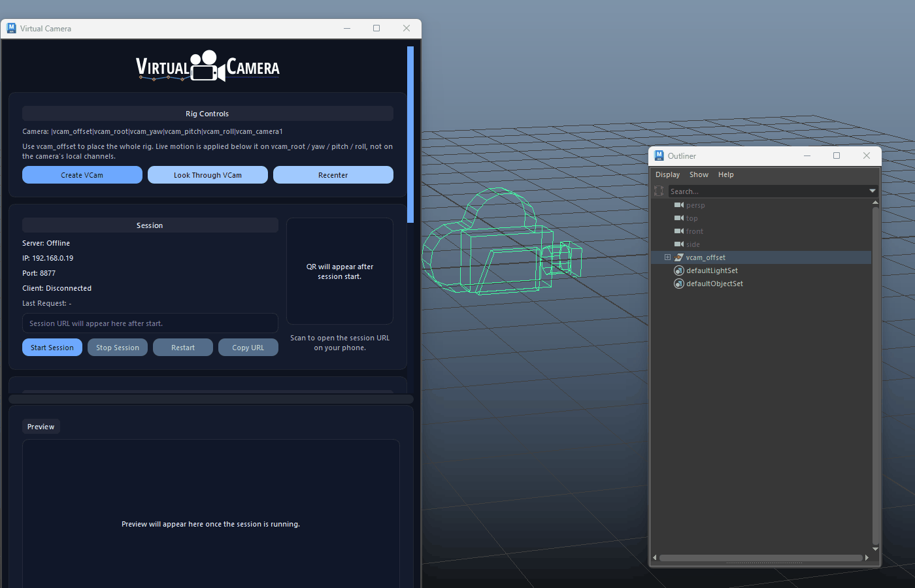The height and width of the screenshot is (588, 915).
Task: Click the Outliner scroll up arrow
Action: point(876,203)
